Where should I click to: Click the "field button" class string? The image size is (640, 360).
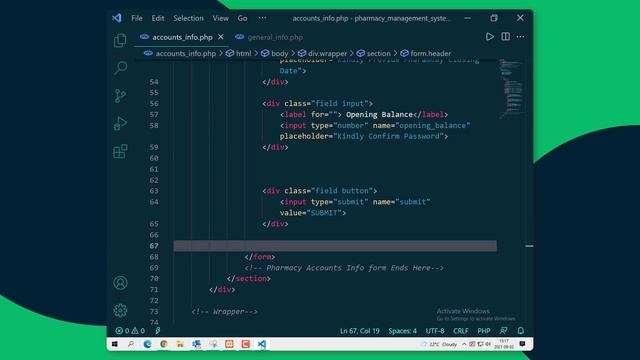point(342,191)
